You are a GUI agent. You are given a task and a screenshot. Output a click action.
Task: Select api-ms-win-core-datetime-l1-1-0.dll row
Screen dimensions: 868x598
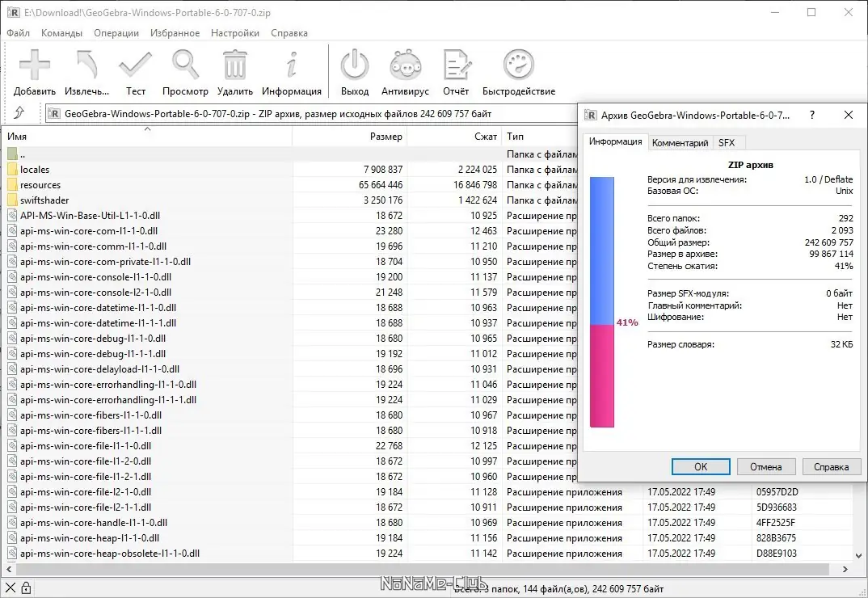(x=291, y=308)
